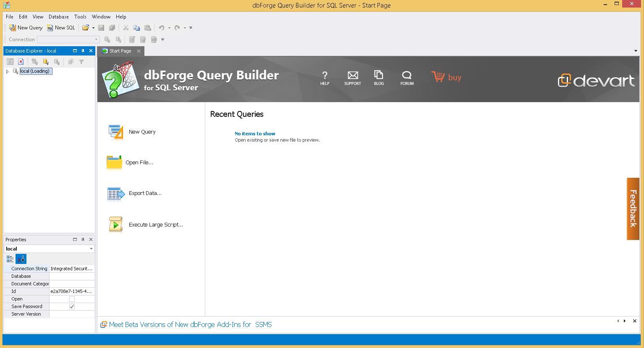
Task: Launch Execute Large Script
Action: pos(155,224)
